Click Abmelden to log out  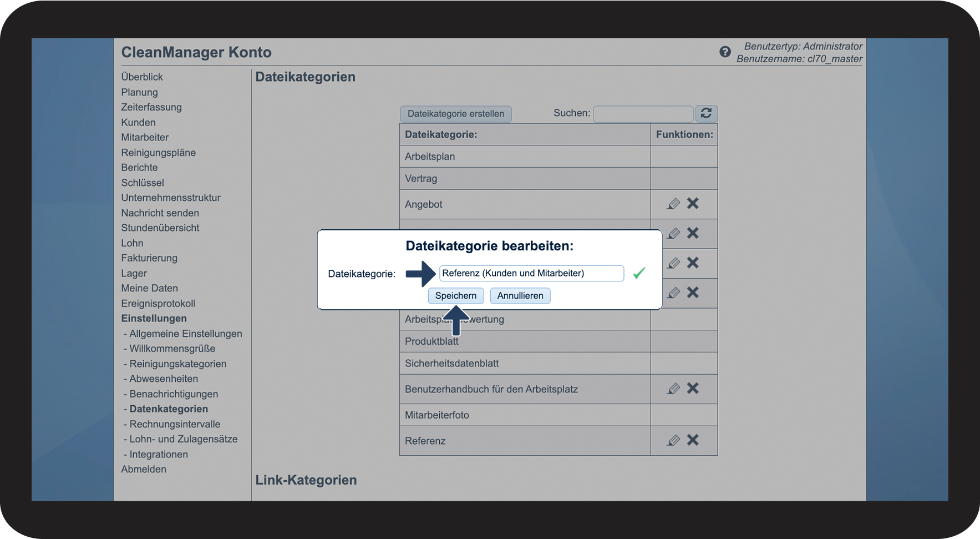[x=144, y=469]
